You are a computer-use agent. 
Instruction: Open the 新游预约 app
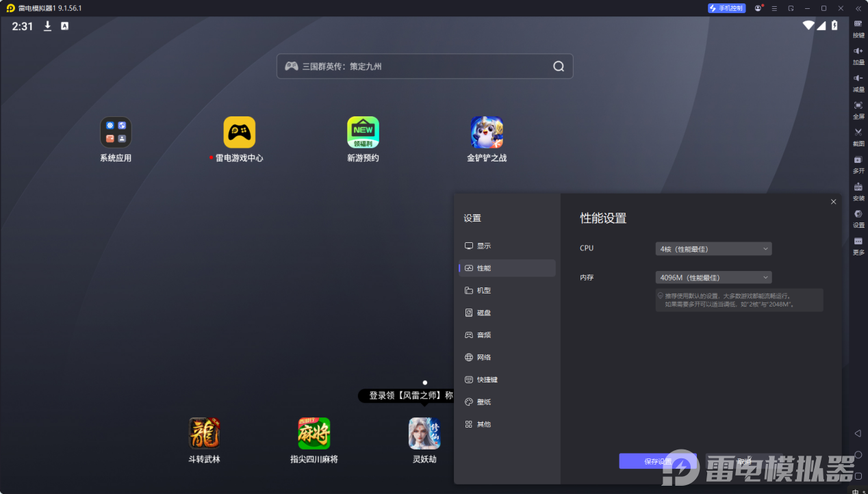(363, 140)
